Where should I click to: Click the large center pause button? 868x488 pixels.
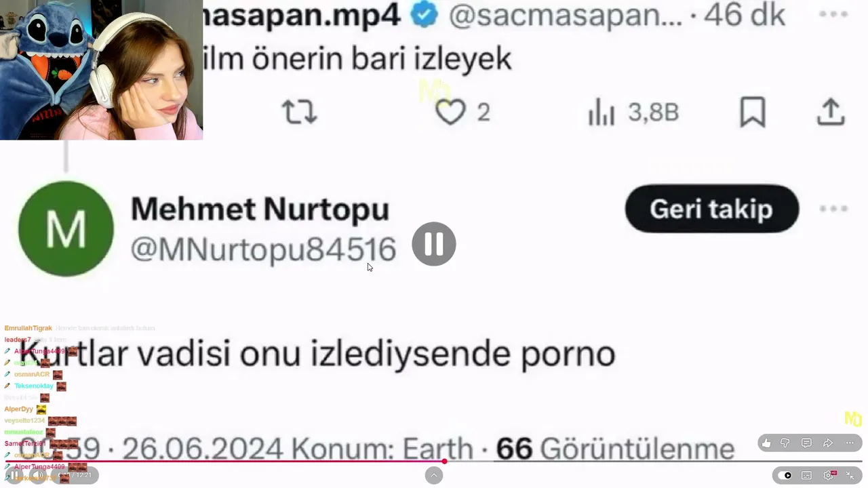(x=434, y=244)
